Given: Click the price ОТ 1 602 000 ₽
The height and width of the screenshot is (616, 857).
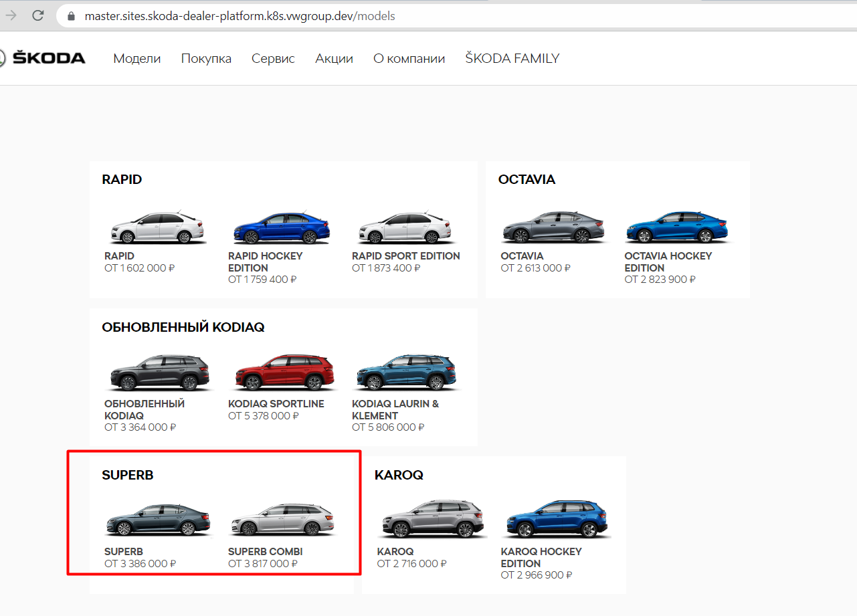Looking at the screenshot, I should click(139, 268).
